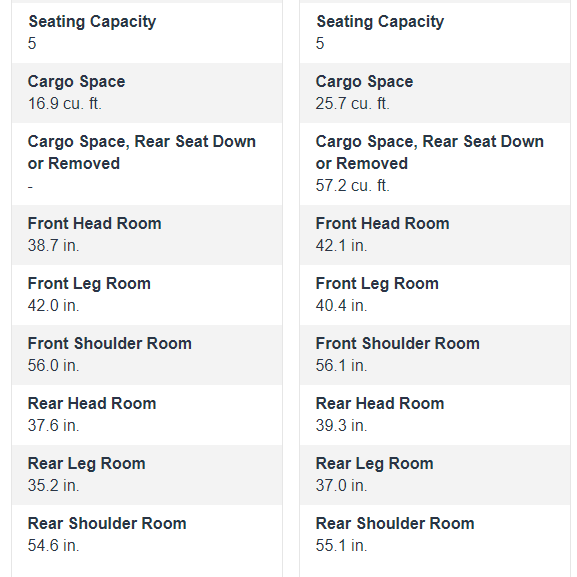Click the left Rear Shoulder Room label
Image resolution: width=577 pixels, height=577 pixels.
coord(107,523)
